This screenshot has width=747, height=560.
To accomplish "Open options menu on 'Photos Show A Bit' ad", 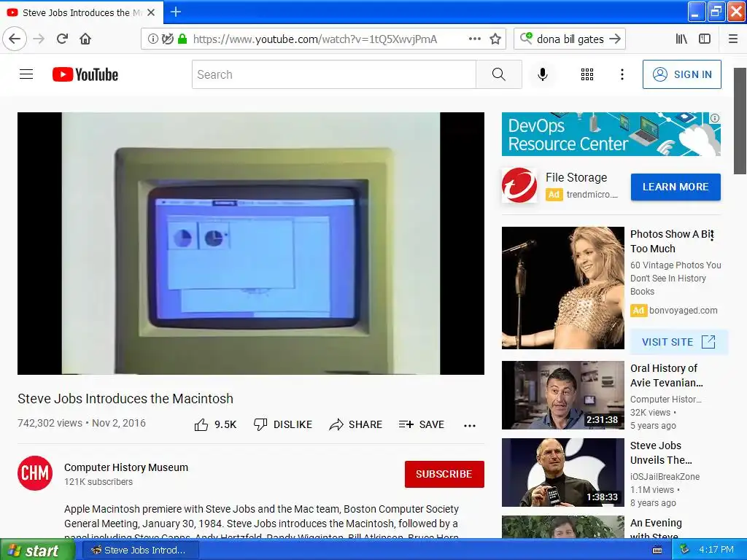I will [712, 235].
